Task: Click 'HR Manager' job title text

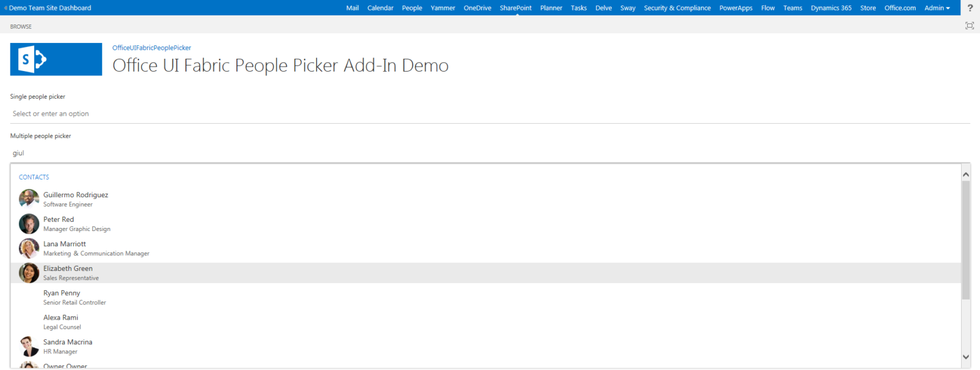Action: point(61,352)
